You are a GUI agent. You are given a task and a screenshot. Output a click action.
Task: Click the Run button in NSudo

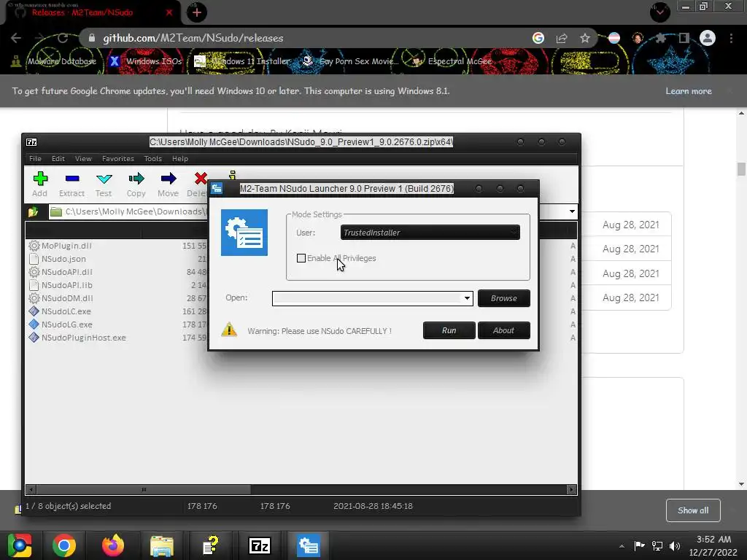coord(449,330)
